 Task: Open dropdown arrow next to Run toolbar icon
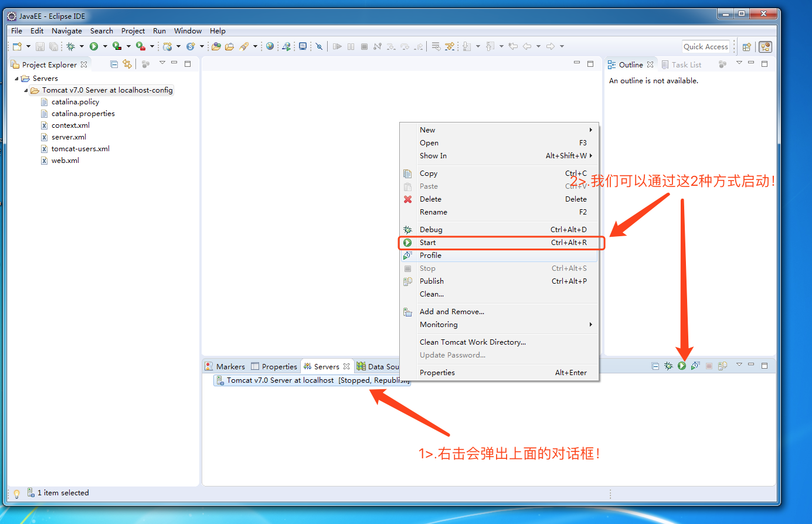tap(105, 46)
